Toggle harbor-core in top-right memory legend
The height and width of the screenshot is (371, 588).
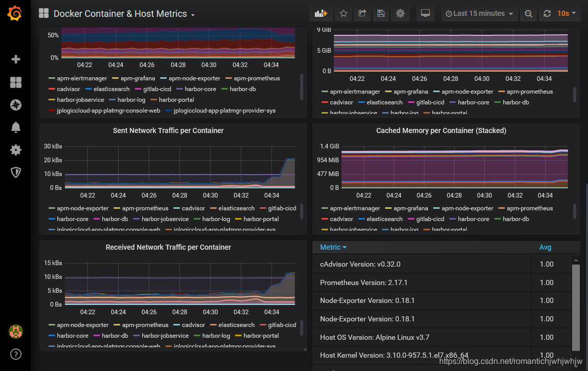pyautogui.click(x=473, y=102)
